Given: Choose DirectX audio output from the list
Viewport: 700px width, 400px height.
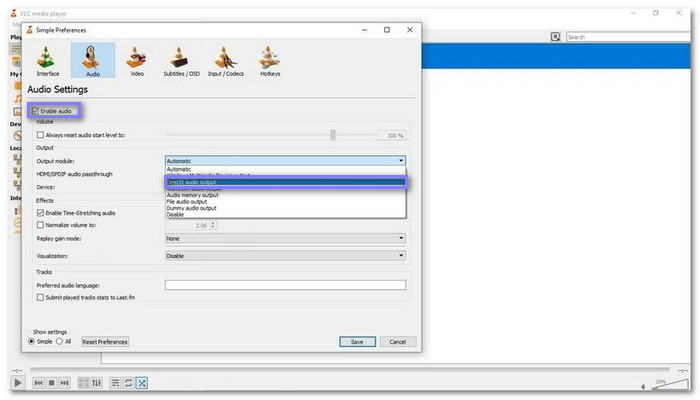Looking at the screenshot, I should point(285,182).
